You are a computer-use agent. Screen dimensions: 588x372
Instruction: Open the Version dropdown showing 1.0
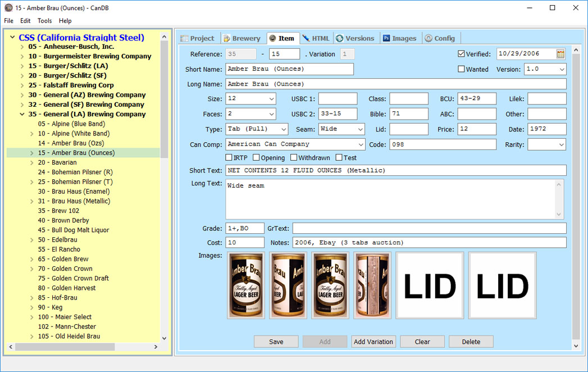pyautogui.click(x=562, y=69)
